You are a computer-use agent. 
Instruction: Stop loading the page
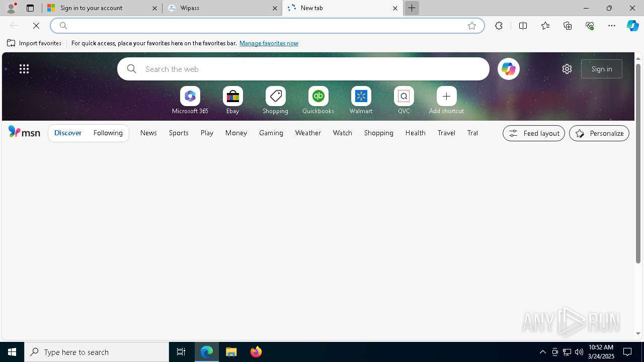(36, 26)
